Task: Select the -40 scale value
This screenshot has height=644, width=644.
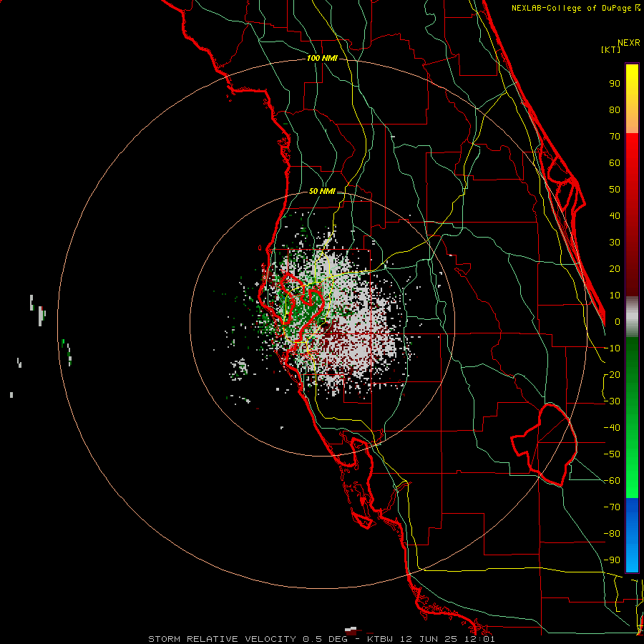Action: [612, 428]
